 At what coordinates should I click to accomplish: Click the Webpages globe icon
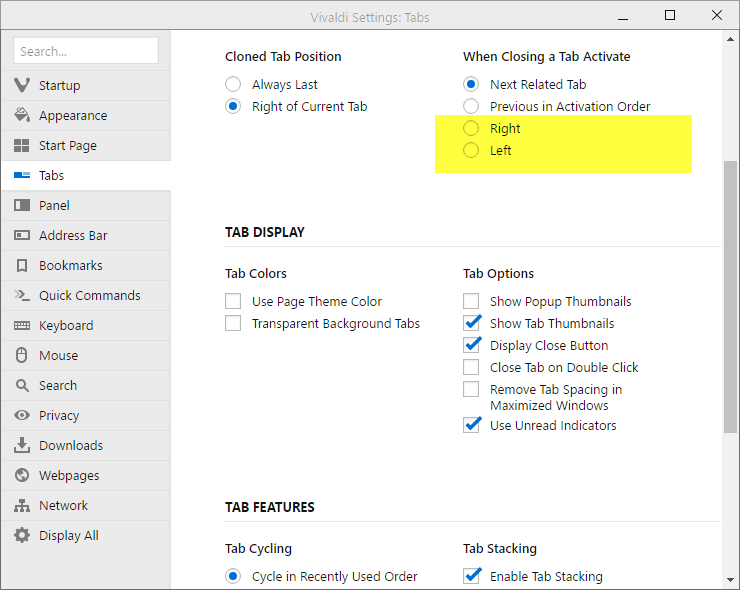tap(22, 475)
